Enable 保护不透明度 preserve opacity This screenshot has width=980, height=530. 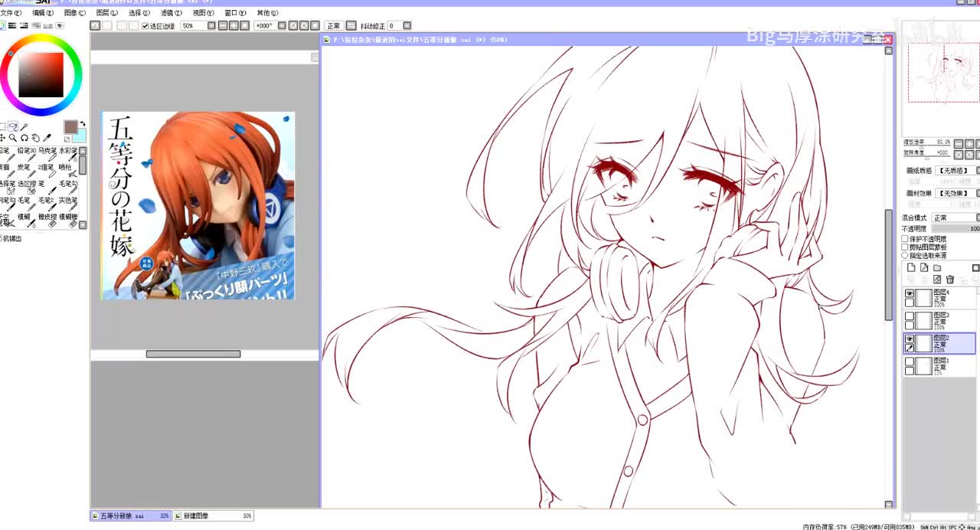(x=904, y=238)
